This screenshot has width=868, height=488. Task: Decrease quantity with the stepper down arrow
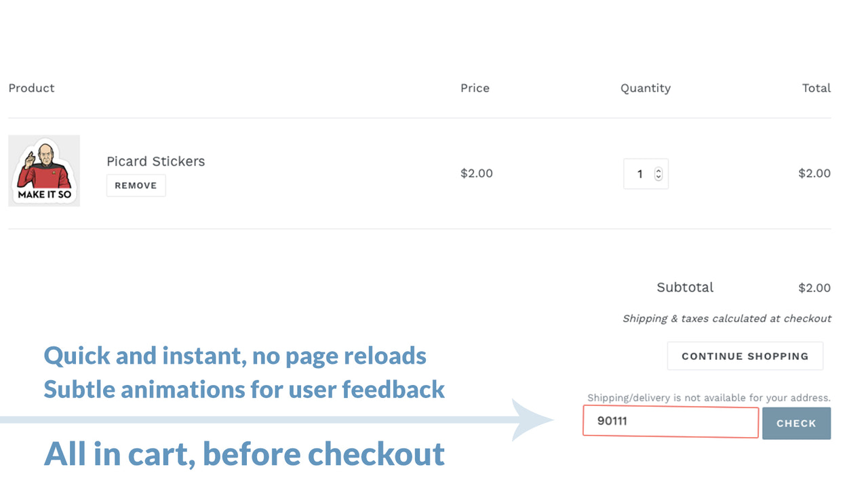pos(657,178)
